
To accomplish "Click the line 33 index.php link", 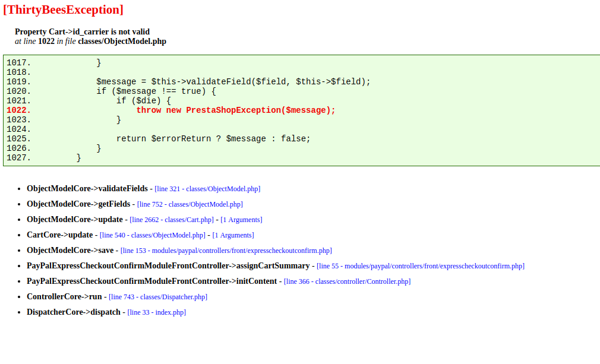I will 156,312.
